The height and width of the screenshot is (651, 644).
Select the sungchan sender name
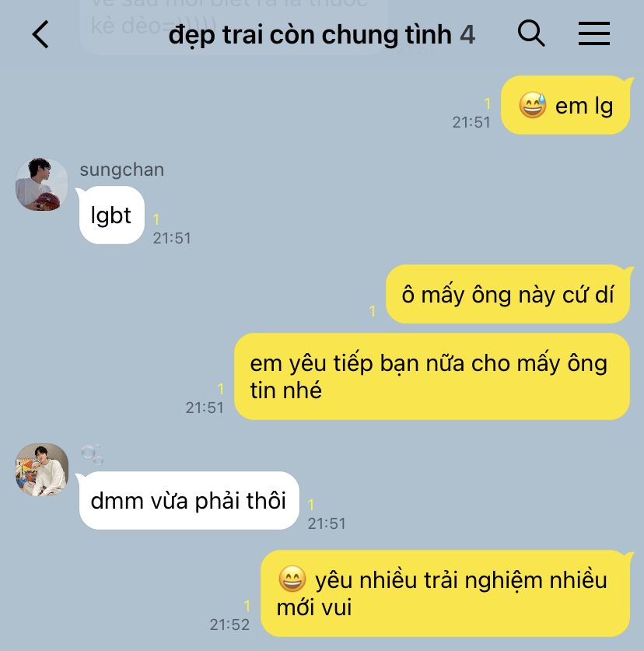point(121,170)
